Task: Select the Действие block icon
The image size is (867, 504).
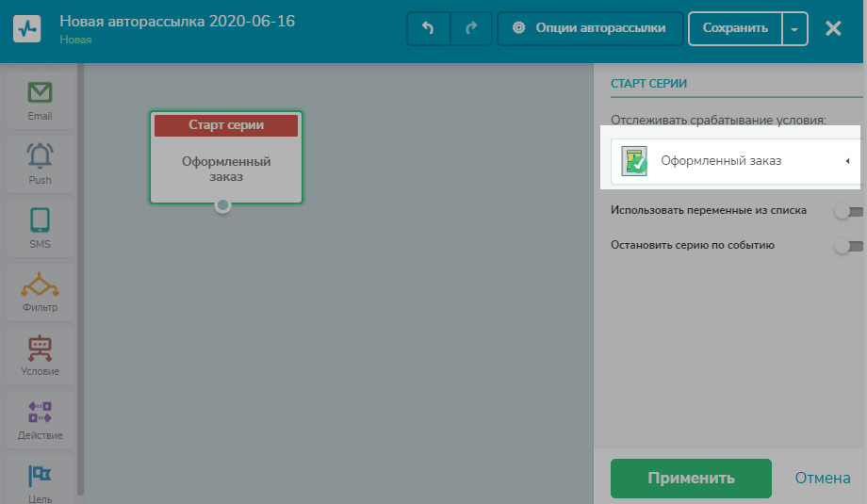Action: (x=40, y=413)
